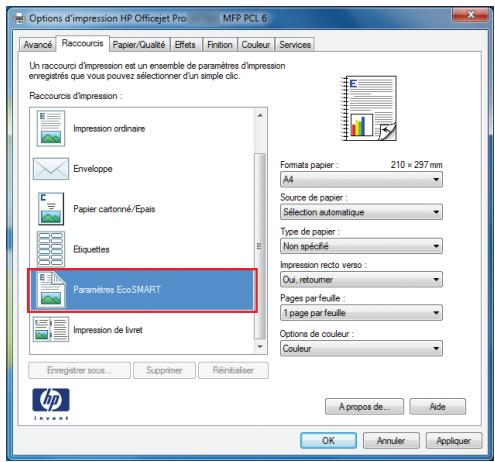The image size is (495, 462).
Task: Select the Papier cartonné/Epais text
Action: (x=114, y=209)
